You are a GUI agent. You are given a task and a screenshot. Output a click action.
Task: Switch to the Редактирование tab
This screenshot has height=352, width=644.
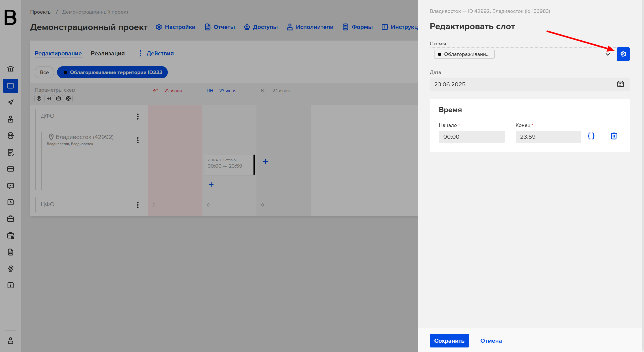coord(58,53)
